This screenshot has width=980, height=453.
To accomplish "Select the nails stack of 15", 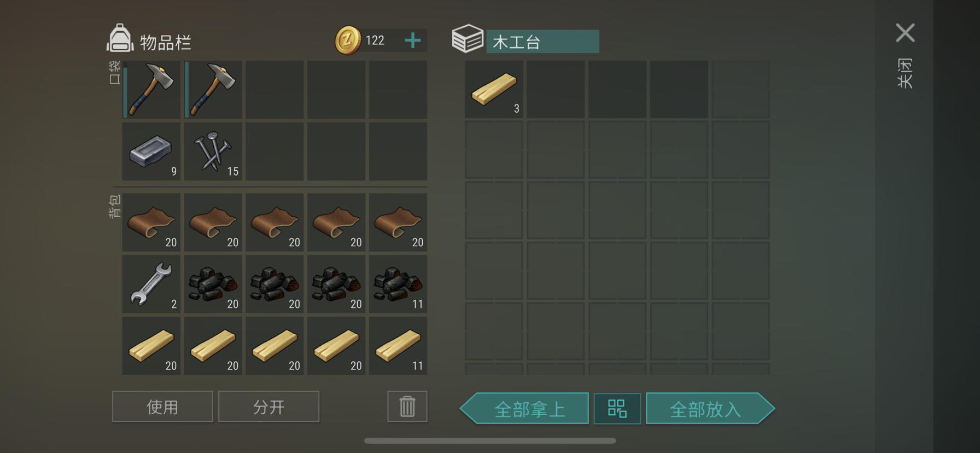I will [213, 151].
